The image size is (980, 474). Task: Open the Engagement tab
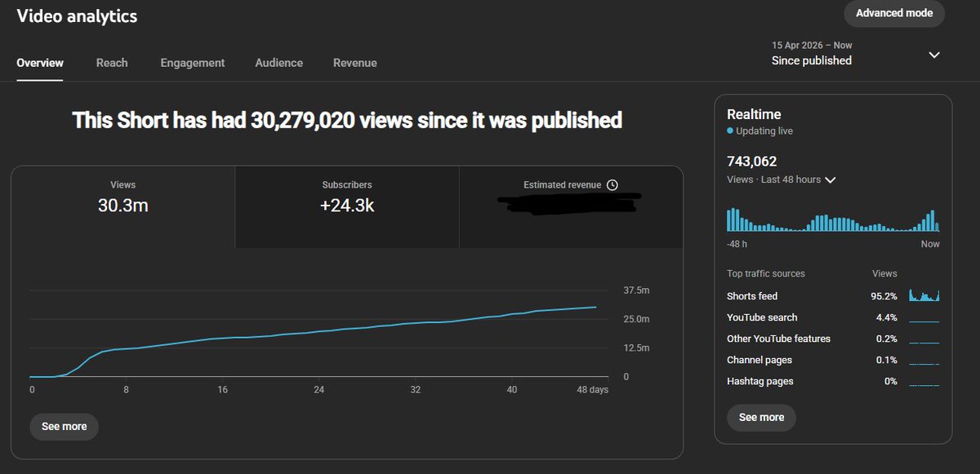coord(193,63)
